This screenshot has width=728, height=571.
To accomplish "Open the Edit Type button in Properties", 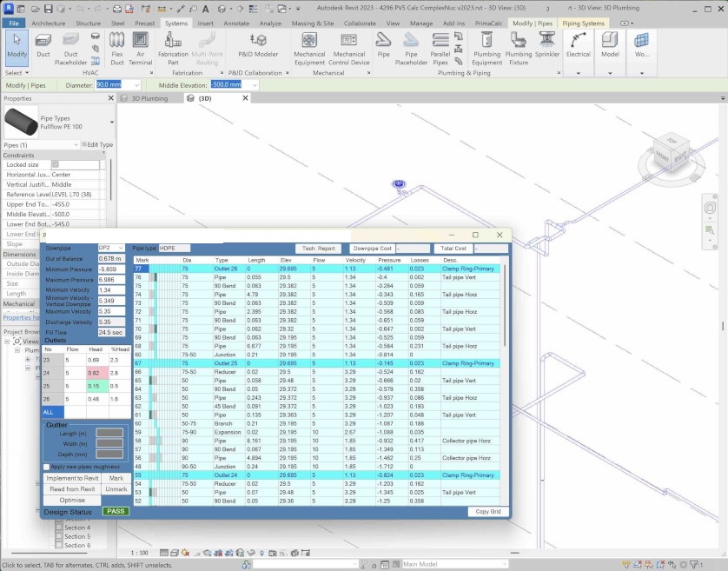I will click(x=97, y=145).
